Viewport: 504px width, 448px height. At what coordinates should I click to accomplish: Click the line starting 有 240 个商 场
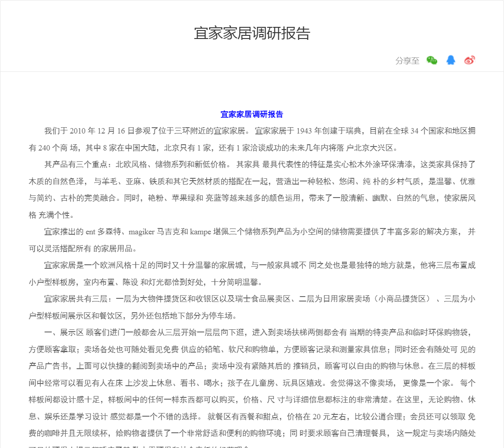(214, 148)
